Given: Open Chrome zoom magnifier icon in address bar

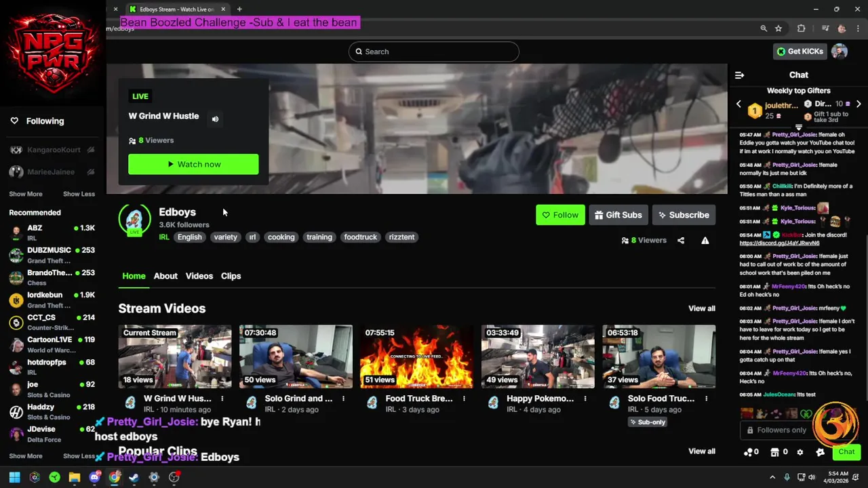Looking at the screenshot, I should point(764,28).
